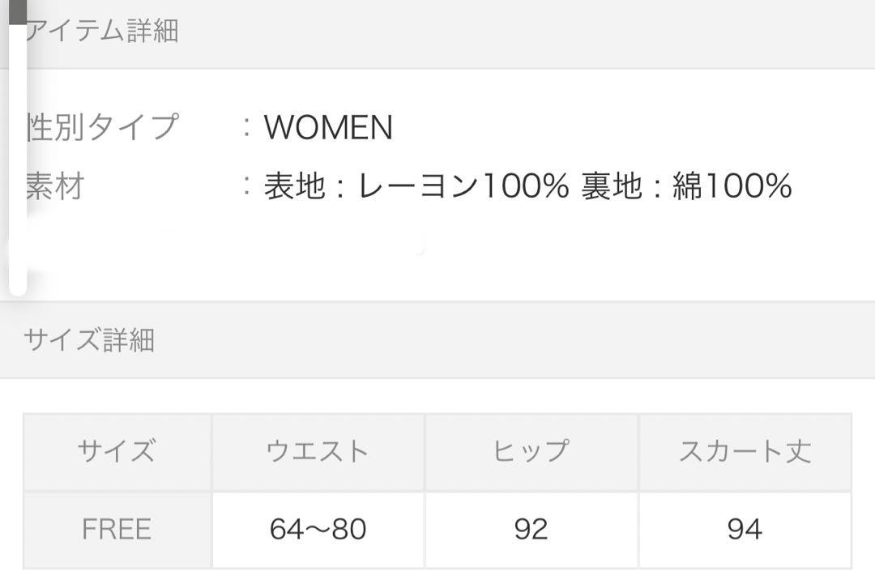Select the 表地 レーヨン100% material text
875x588 pixels.
click(x=416, y=185)
